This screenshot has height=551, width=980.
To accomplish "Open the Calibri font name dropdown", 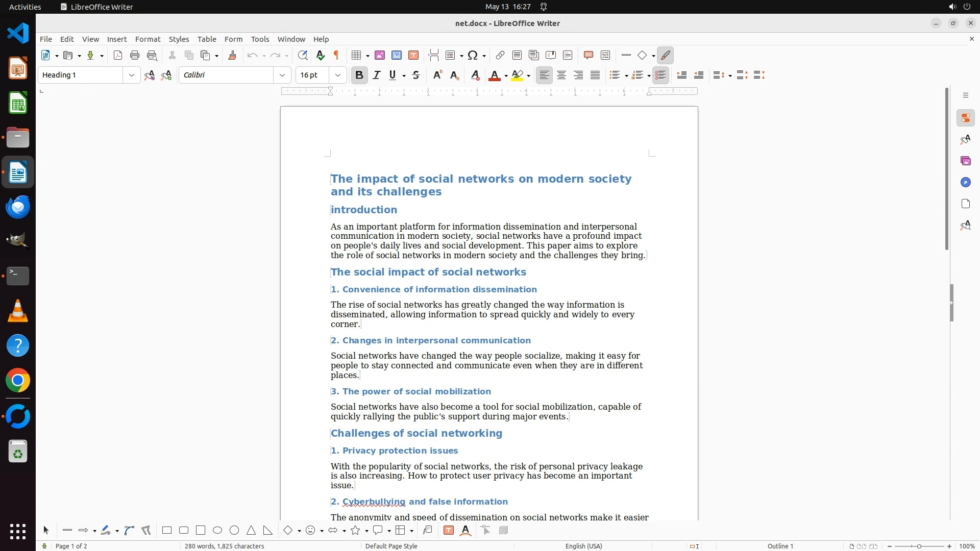I will click(282, 76).
